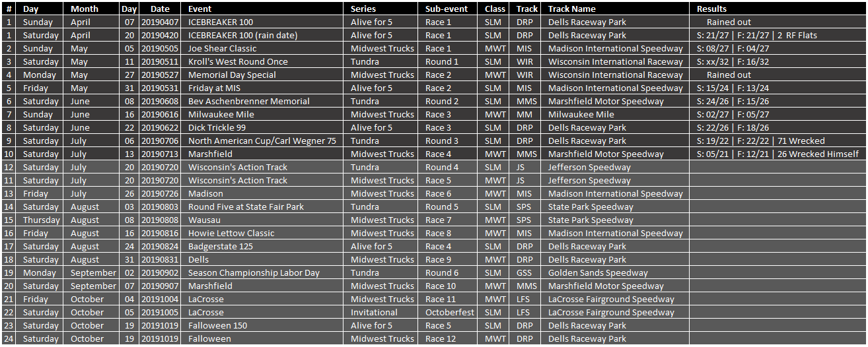Select the result with 2 RF Flats
The height and width of the screenshot is (347, 868).
[x=778, y=35]
